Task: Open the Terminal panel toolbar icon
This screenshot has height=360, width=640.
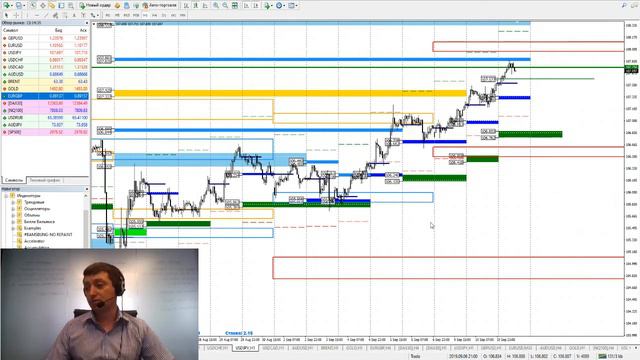Action: pos(61,5)
